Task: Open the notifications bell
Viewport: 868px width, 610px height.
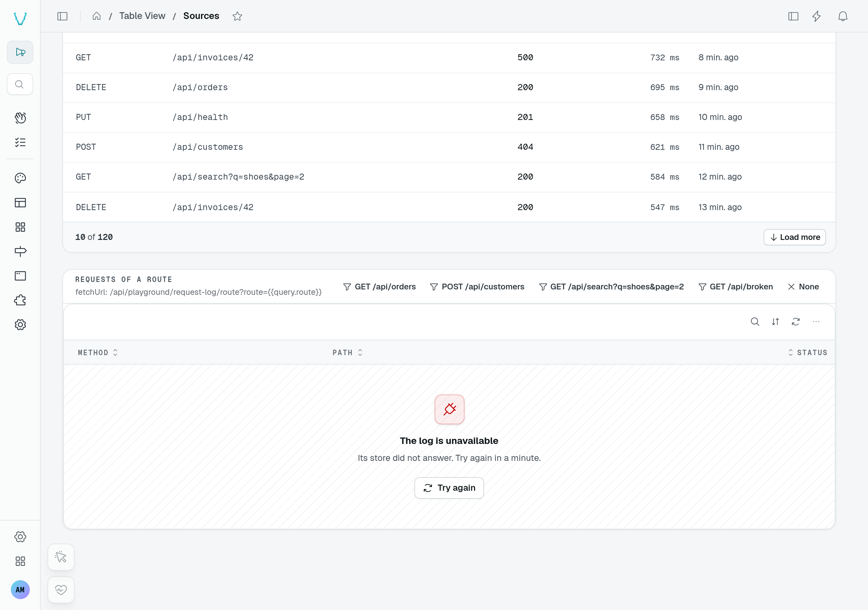Action: click(843, 16)
